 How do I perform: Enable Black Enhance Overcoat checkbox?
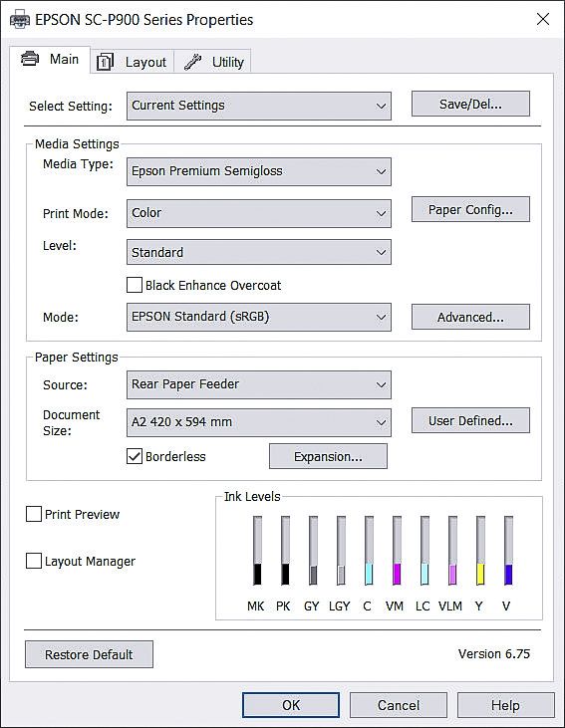[x=135, y=285]
